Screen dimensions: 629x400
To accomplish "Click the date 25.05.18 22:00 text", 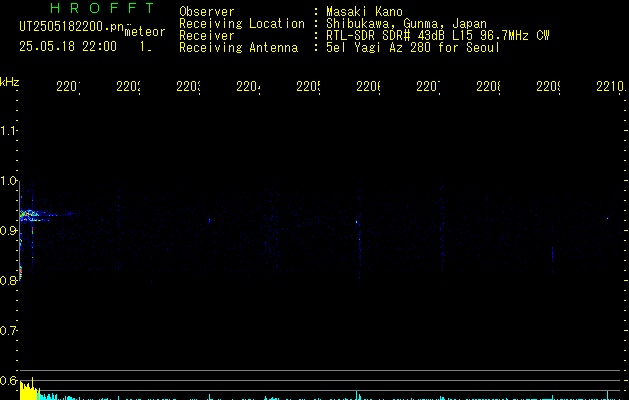I will tap(68, 47).
